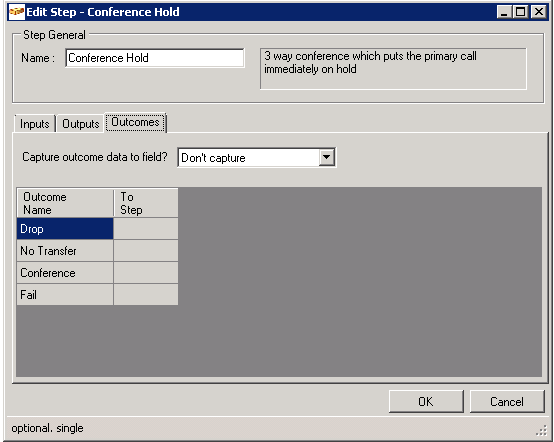Image resolution: width=554 pixels, height=442 pixels.
Task: Select the Outcomes tab
Action: tap(136, 122)
